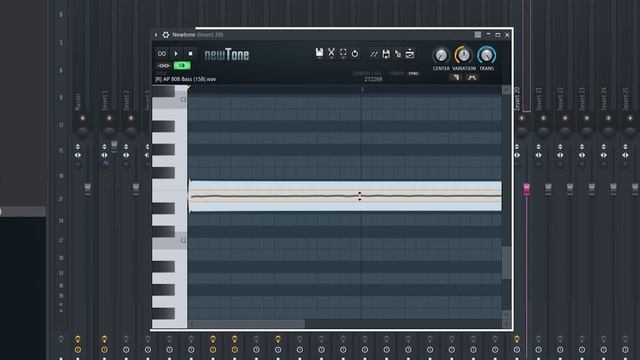Toggle loop mode in Newtone

tap(162, 53)
